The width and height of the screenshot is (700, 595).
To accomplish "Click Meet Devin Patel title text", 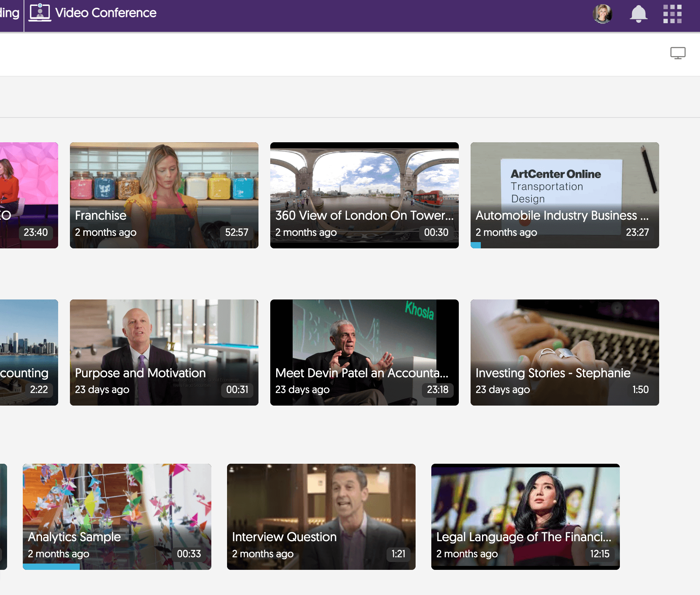I will tap(361, 373).
